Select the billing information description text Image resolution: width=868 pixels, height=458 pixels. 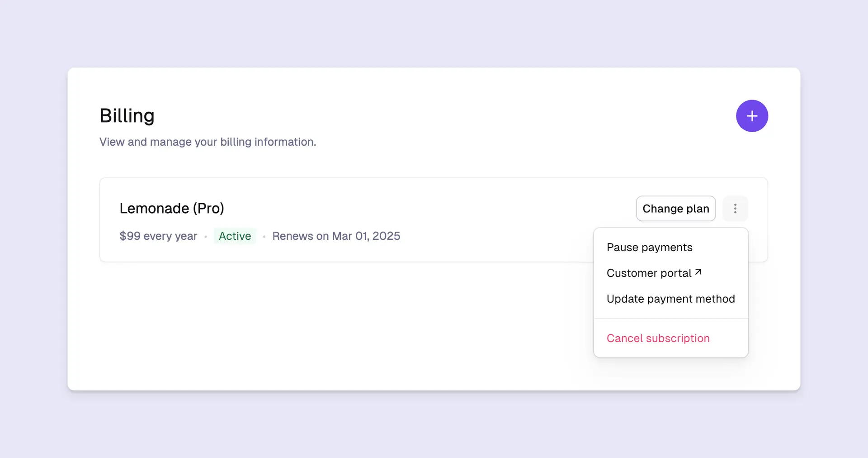[208, 142]
